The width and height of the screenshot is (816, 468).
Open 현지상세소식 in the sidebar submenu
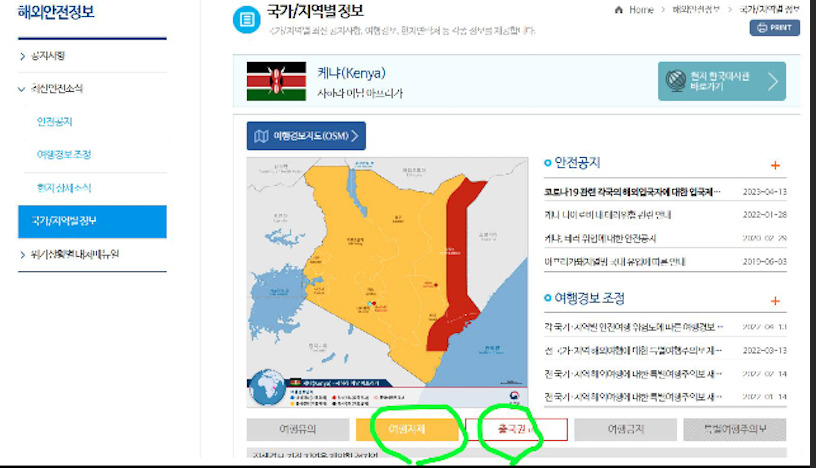pyautogui.click(x=64, y=188)
